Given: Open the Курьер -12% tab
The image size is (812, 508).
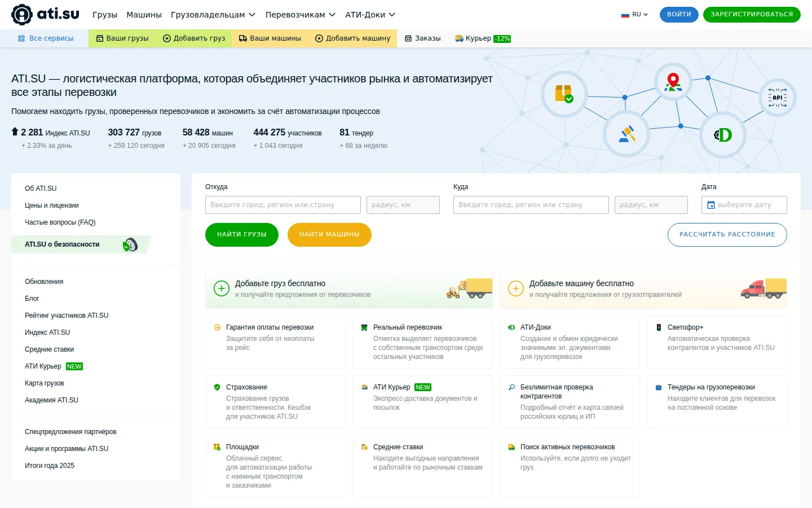Looking at the screenshot, I should [483, 38].
